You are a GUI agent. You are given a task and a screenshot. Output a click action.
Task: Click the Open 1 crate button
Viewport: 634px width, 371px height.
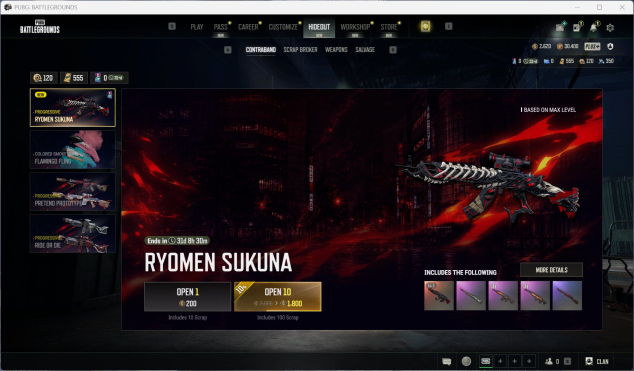tap(188, 297)
